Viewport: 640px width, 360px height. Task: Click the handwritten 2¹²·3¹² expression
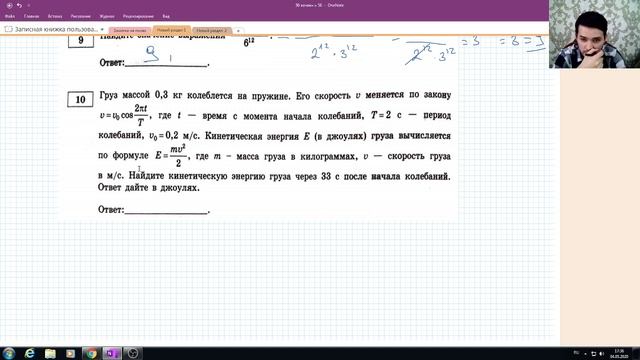(x=334, y=52)
